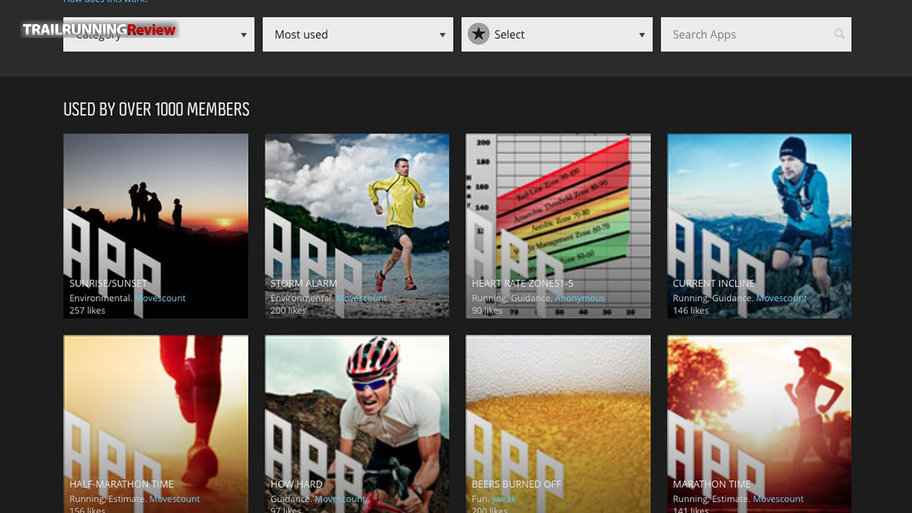Click the Used By Over 1000 Members heading

pos(156,109)
